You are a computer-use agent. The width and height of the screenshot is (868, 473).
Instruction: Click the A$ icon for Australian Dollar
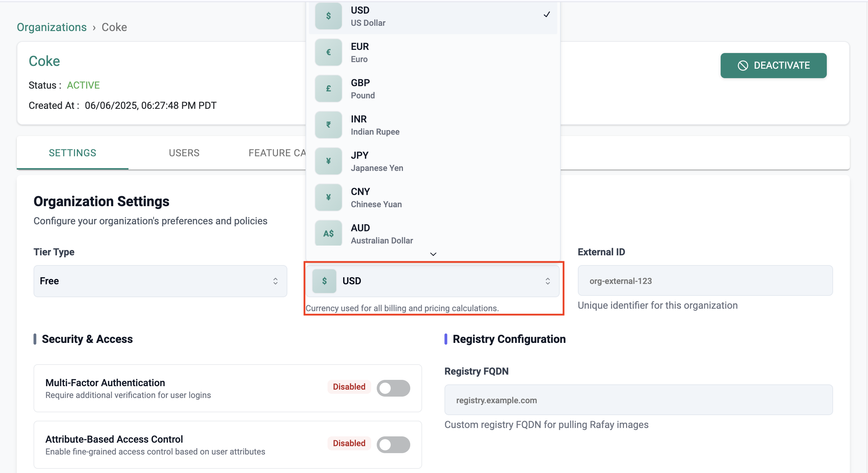pos(328,233)
